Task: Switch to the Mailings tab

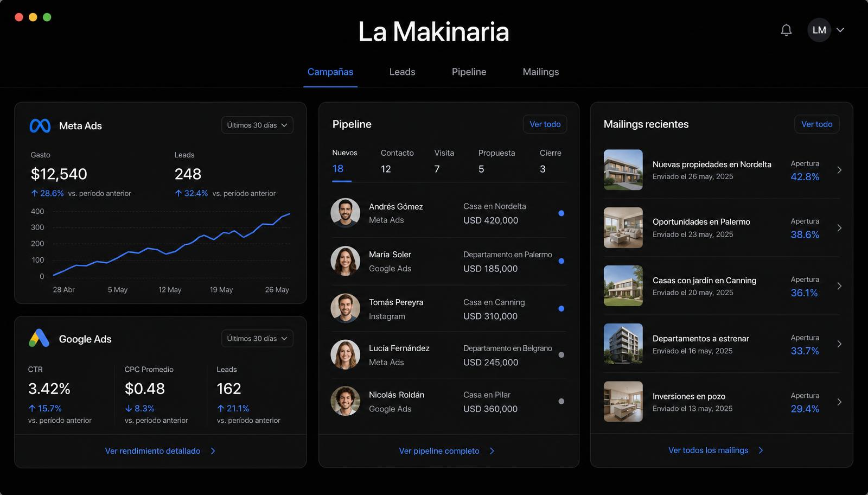Action: pyautogui.click(x=541, y=72)
